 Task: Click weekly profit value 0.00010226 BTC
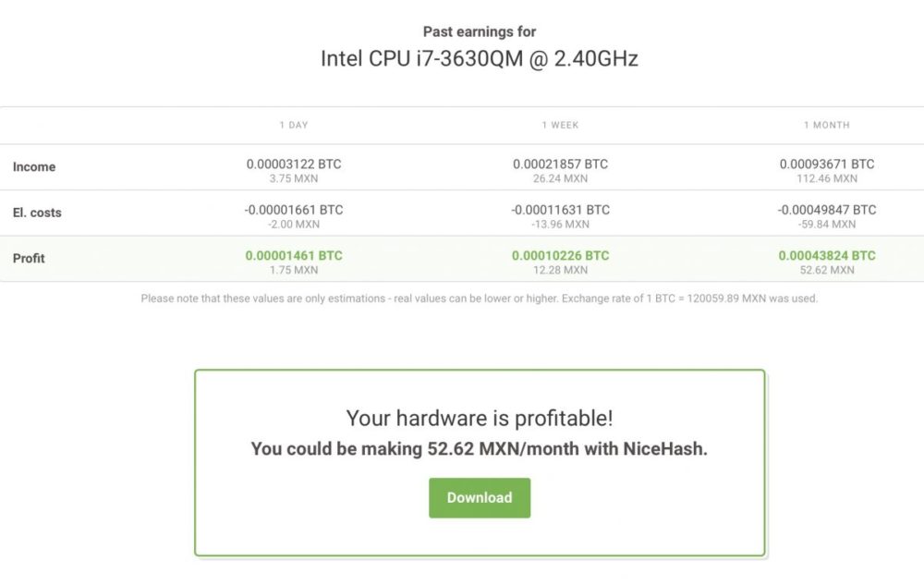pyautogui.click(x=560, y=255)
